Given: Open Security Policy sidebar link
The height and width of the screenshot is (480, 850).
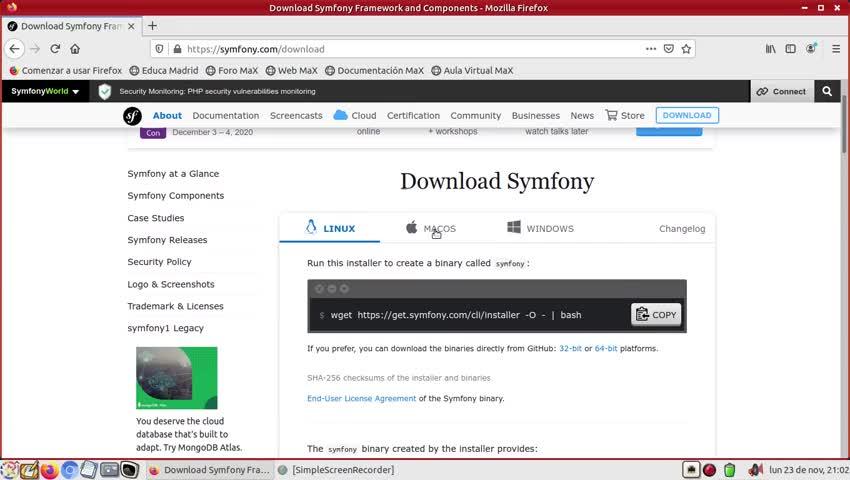Looking at the screenshot, I should point(159,261).
